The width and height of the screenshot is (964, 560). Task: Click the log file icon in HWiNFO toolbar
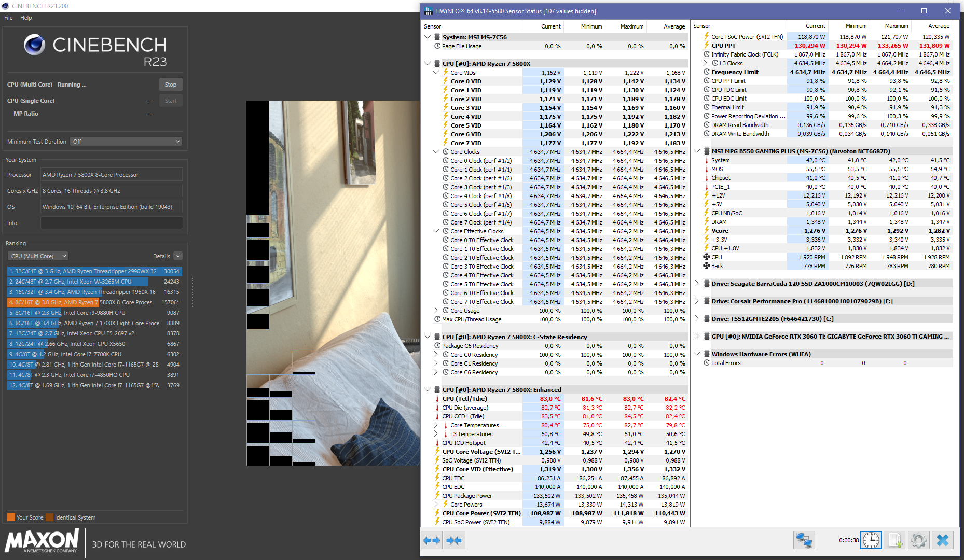click(895, 540)
